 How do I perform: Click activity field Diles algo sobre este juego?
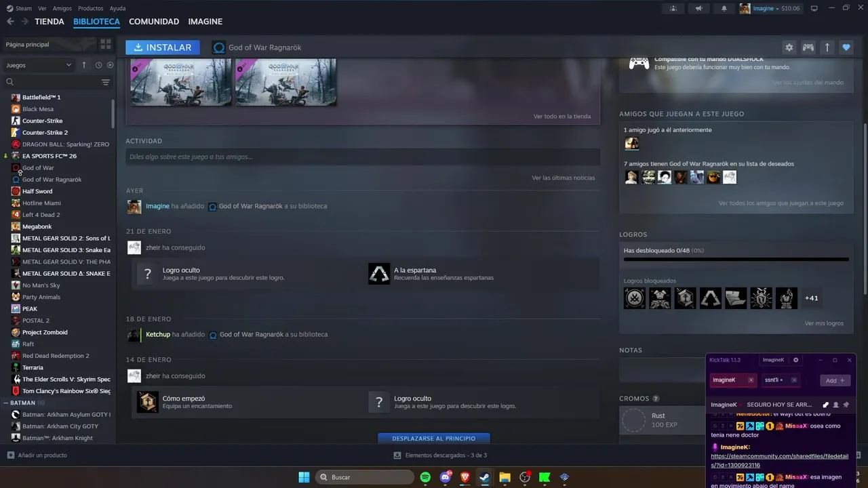363,157
